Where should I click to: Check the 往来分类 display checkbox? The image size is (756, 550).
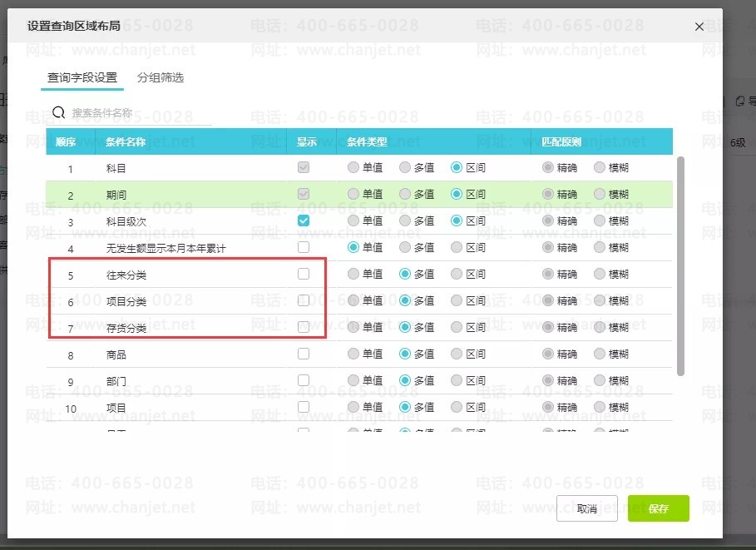tap(304, 274)
